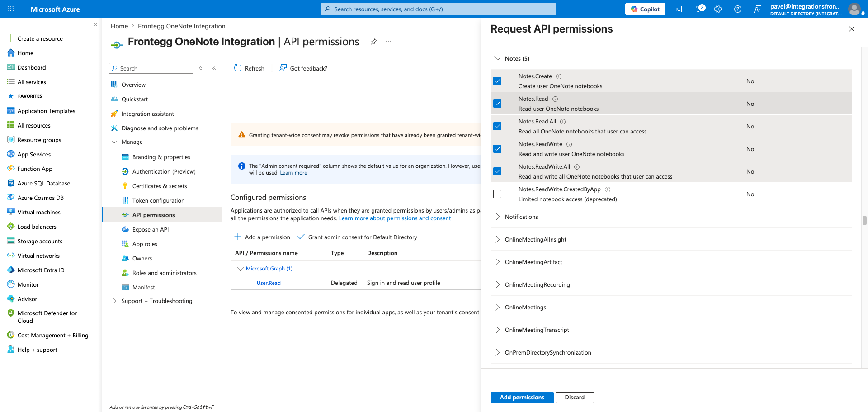868x412 pixels.
Task: Pin the API permissions page
Action: coord(374,42)
